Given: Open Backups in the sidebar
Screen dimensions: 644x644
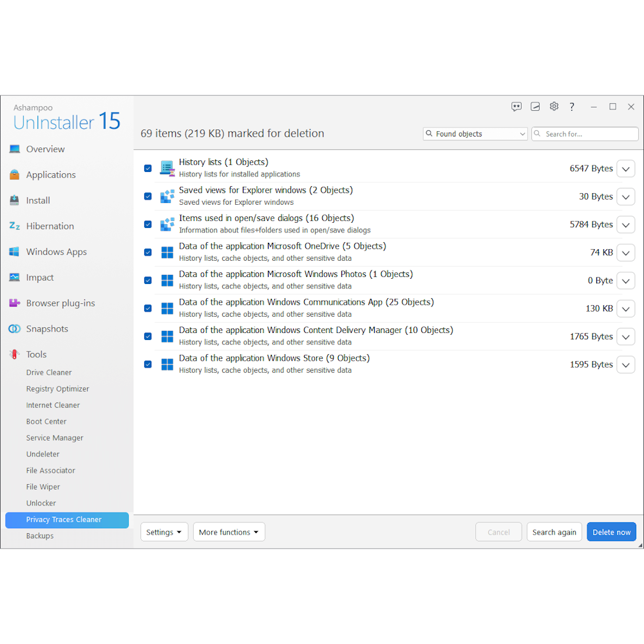Looking at the screenshot, I should (40, 536).
